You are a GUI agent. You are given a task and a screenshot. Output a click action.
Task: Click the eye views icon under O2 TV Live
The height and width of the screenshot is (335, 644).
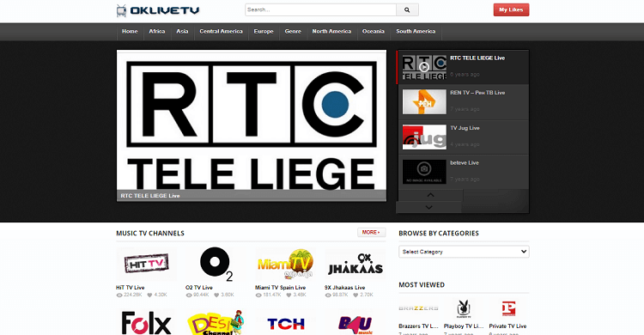pyautogui.click(x=189, y=295)
